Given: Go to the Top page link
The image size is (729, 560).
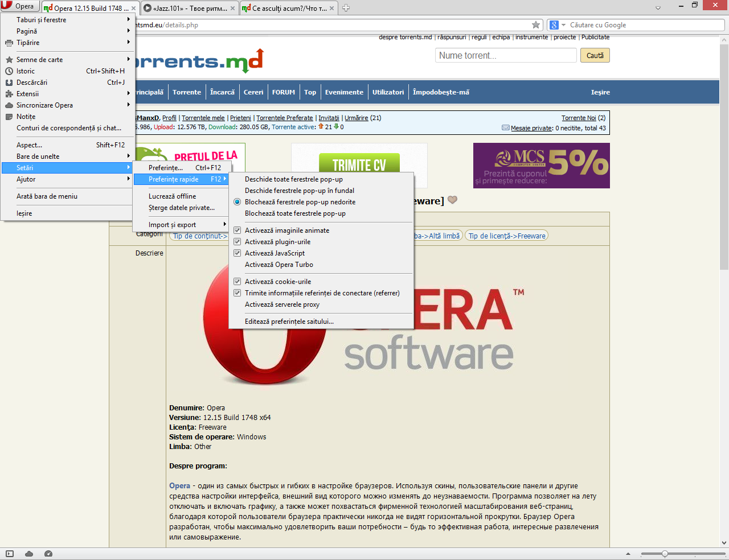Looking at the screenshot, I should [310, 92].
